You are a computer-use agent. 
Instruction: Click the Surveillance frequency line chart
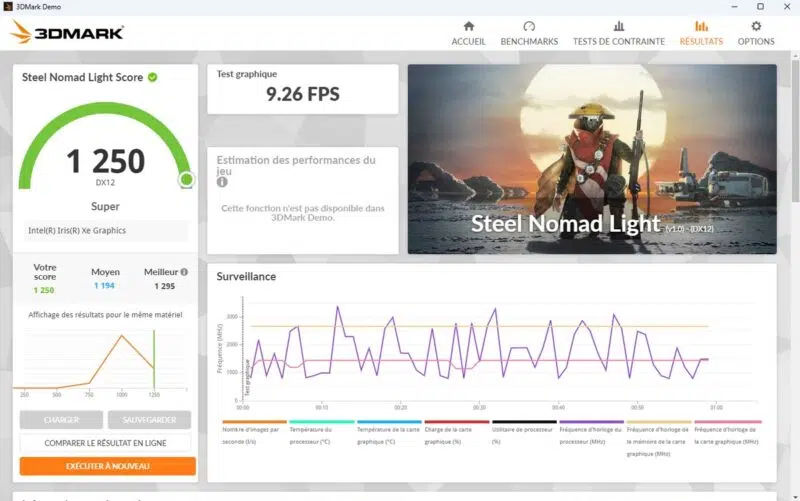[487, 352]
